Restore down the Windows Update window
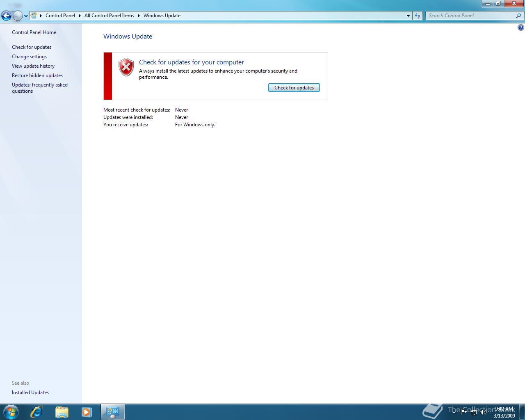 tap(498, 3)
